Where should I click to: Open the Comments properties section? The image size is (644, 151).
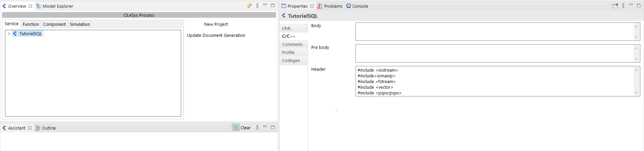293,45
